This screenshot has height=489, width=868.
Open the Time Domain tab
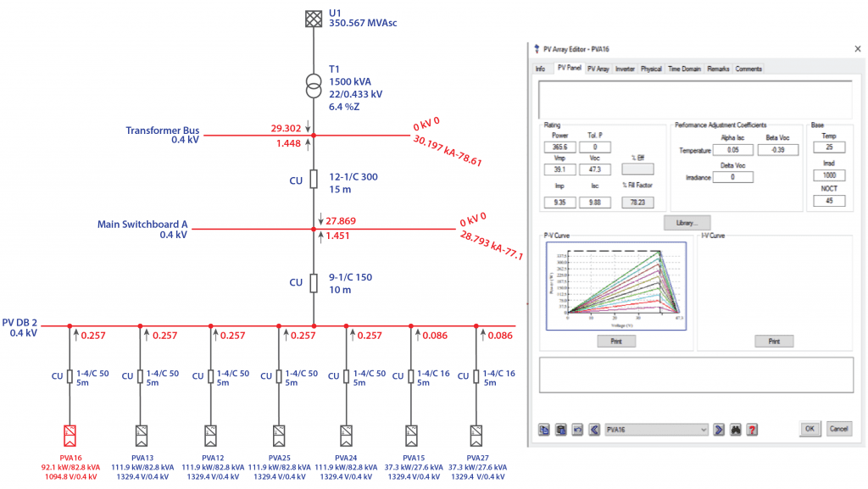pyautogui.click(x=685, y=69)
